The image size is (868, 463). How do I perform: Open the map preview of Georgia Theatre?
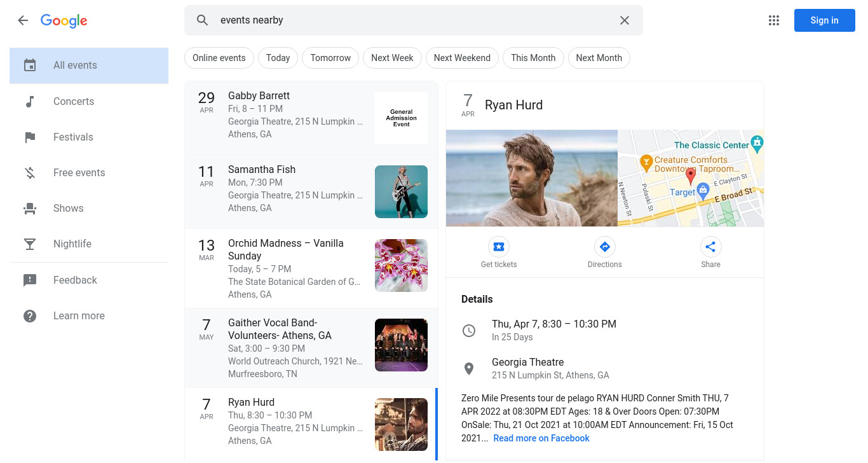[691, 178]
